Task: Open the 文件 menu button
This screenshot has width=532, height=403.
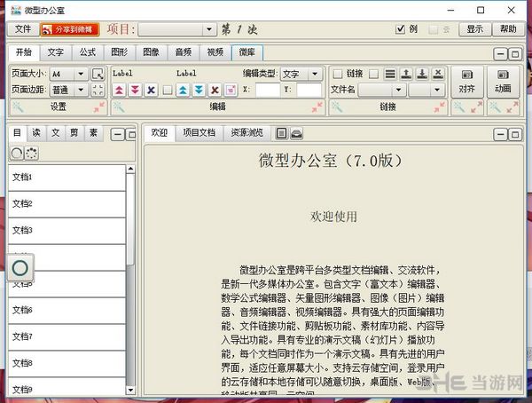Action: [23, 29]
